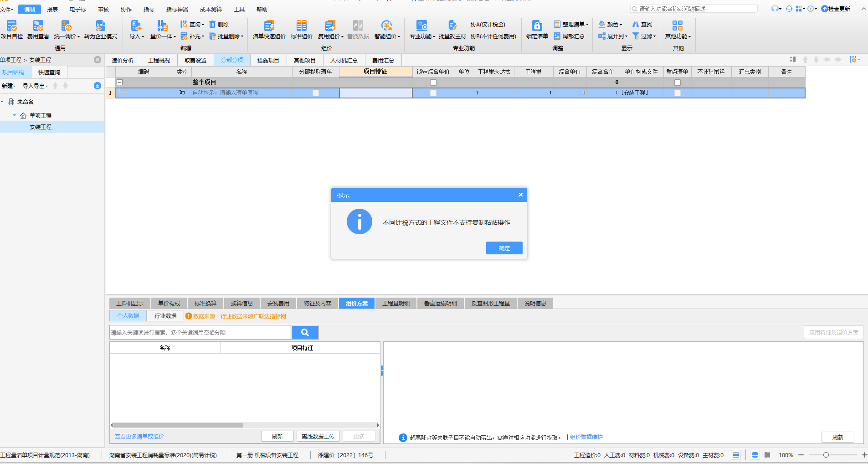The image size is (868, 464).
Task: Collapse 单项工程 tree node
Action: [x=14, y=115]
